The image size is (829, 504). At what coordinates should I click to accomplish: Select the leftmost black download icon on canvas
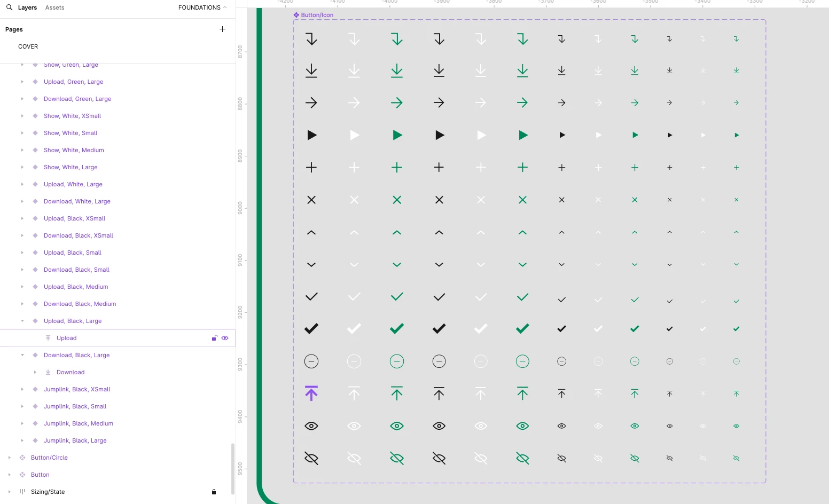[311, 70]
